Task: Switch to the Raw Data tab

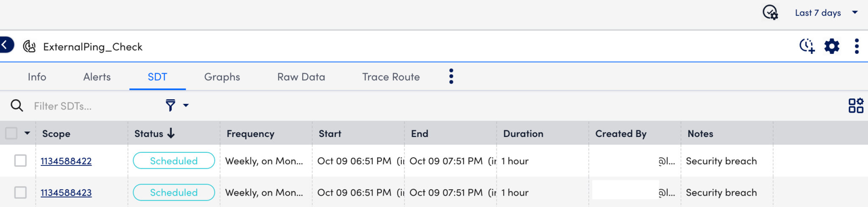Action: tap(301, 77)
